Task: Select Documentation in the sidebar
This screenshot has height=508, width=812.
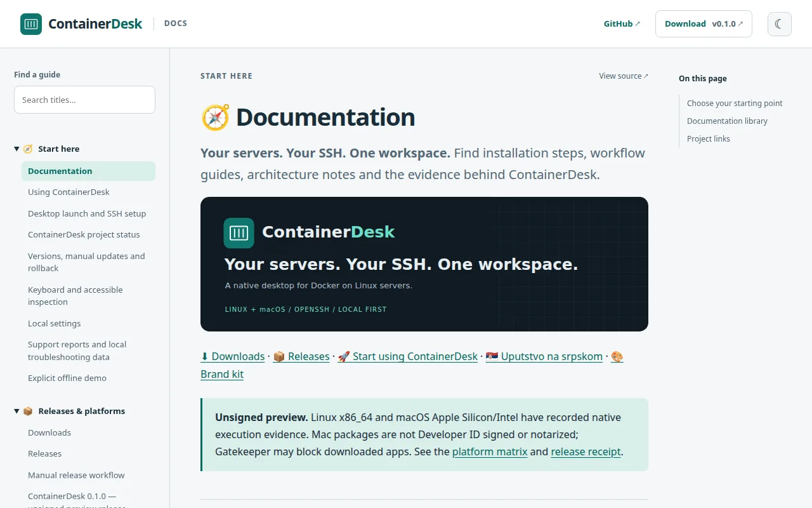Action: pyautogui.click(x=88, y=171)
